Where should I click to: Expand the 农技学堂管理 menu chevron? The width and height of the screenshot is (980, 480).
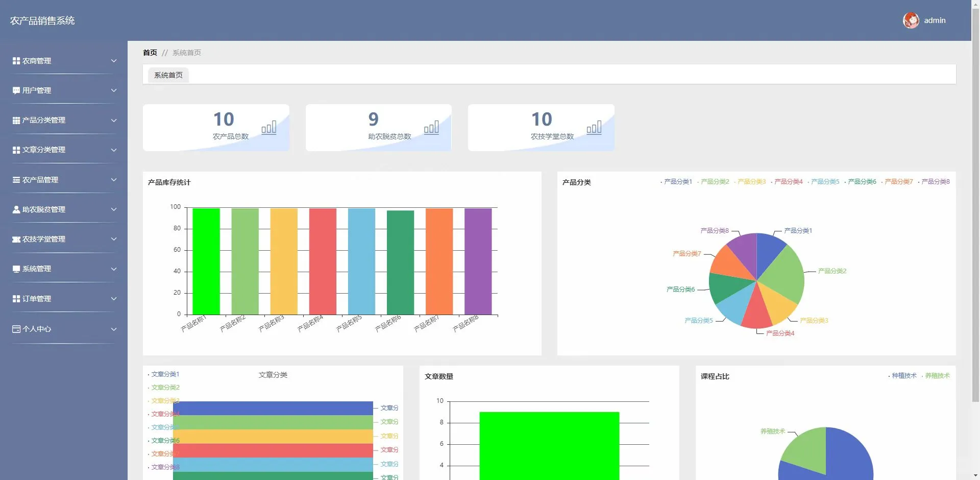tap(114, 239)
